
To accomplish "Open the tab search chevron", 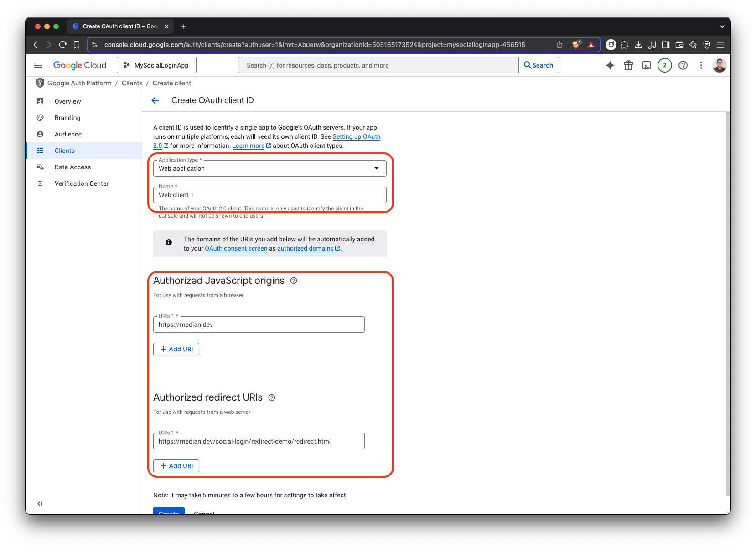I will pos(722,26).
